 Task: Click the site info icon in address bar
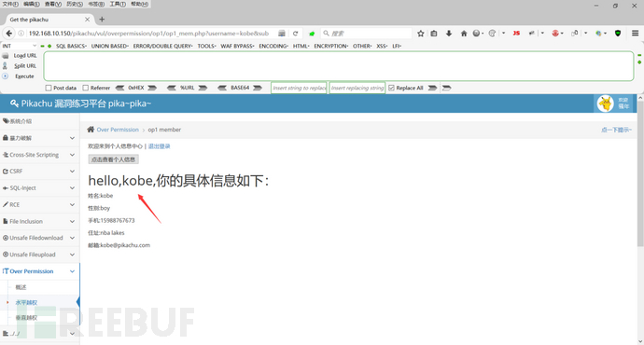(x=21, y=34)
